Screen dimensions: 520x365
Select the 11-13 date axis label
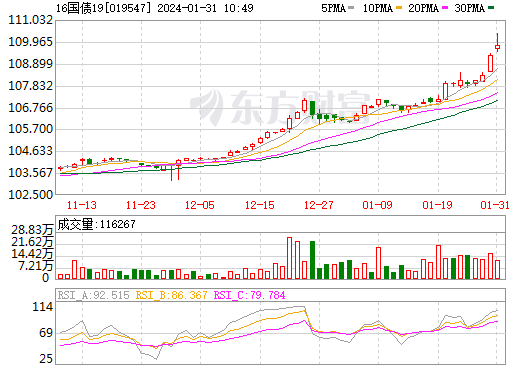(82, 205)
